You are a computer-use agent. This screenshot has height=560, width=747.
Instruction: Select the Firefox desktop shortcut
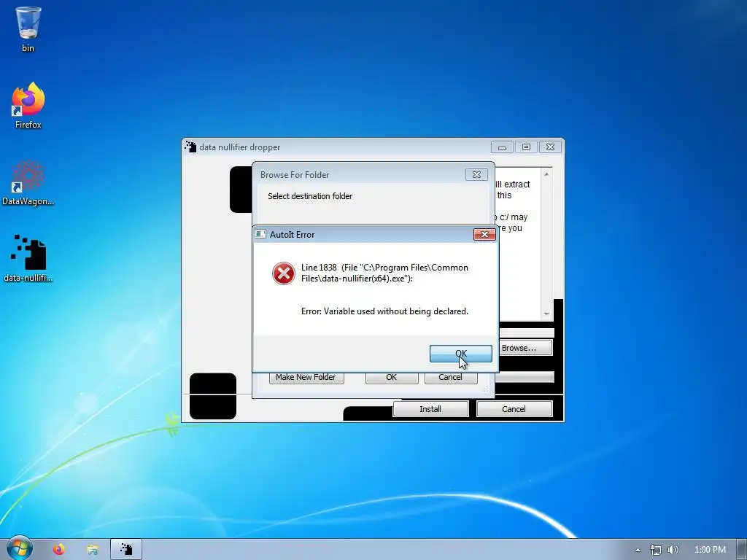[x=28, y=105]
